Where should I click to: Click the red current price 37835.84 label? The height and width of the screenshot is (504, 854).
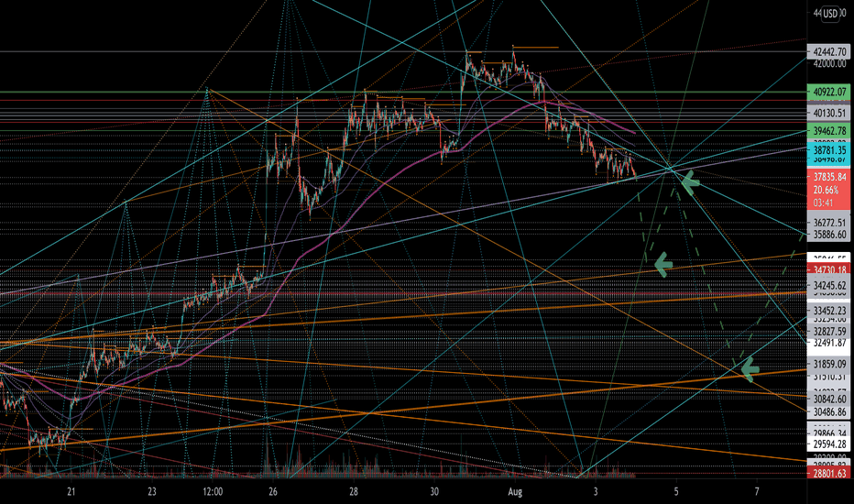(x=829, y=177)
